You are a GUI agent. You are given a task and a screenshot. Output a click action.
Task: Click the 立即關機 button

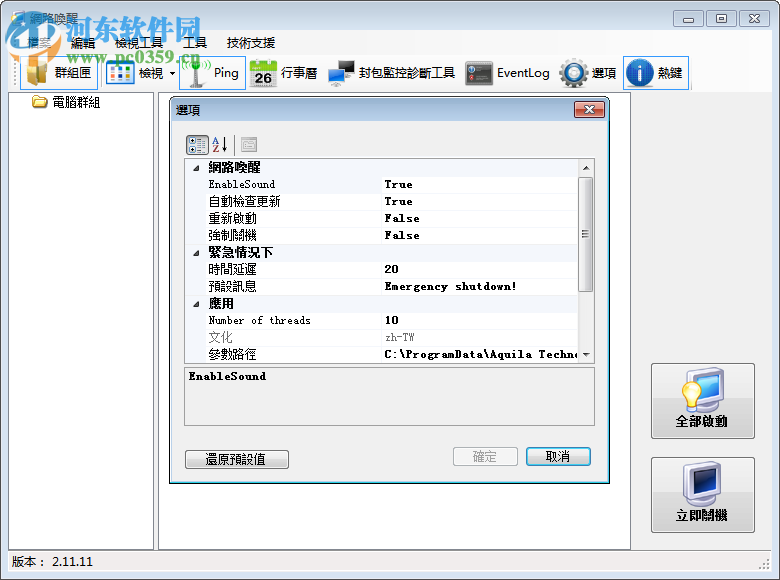pyautogui.click(x=702, y=495)
